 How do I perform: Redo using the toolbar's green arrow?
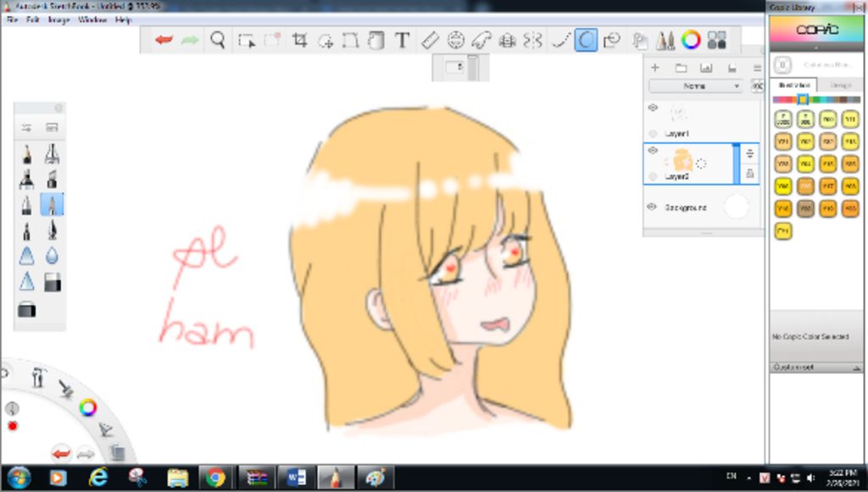190,40
